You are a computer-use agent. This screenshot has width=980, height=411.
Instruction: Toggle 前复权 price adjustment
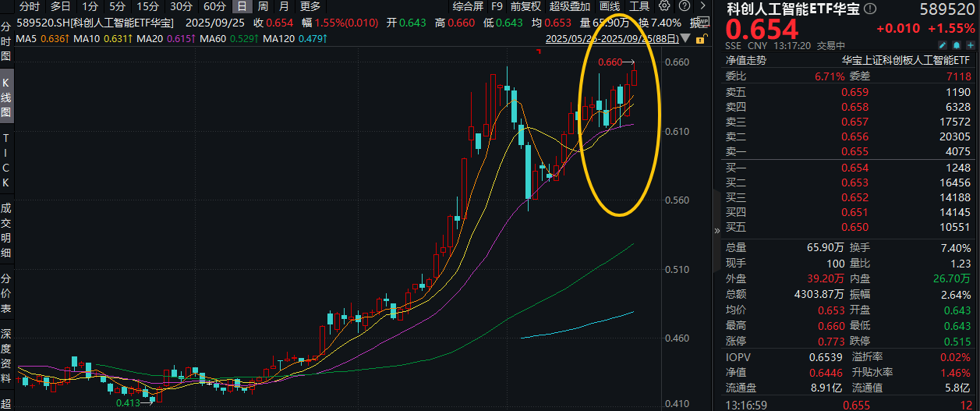click(525, 6)
